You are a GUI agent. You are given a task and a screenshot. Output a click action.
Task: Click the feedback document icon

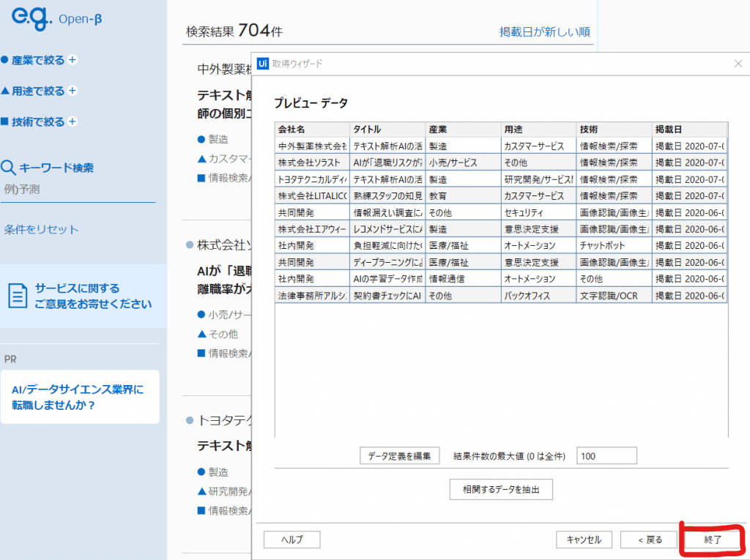(18, 296)
